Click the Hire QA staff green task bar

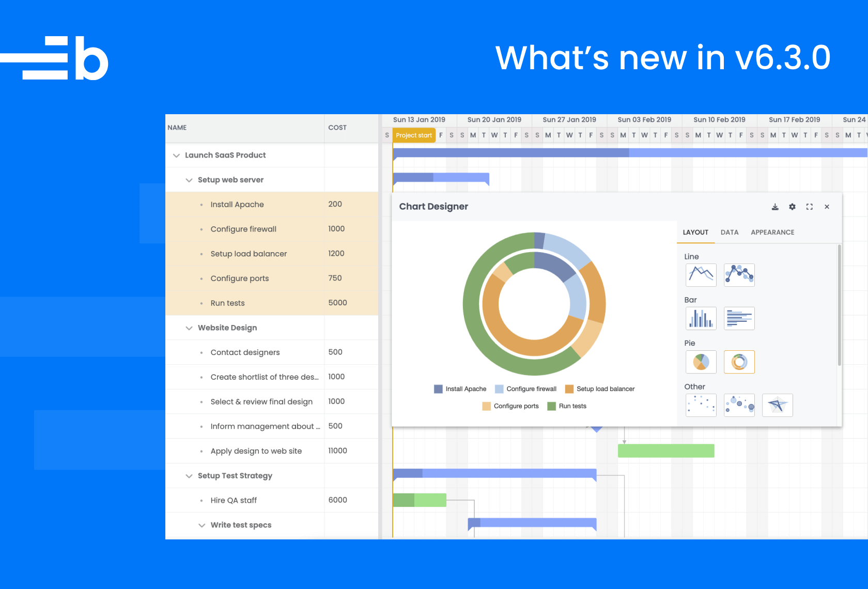coord(420,500)
